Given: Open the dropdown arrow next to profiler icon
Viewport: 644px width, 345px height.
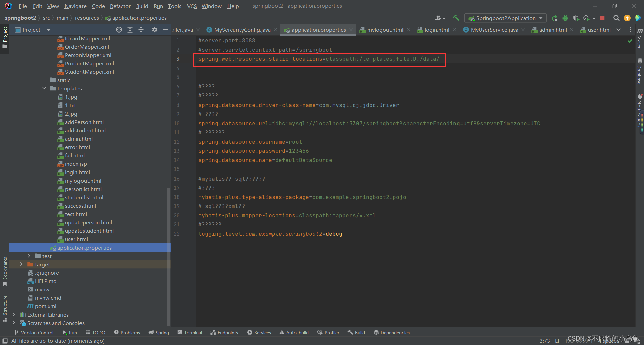Looking at the screenshot, I should 594,18.
